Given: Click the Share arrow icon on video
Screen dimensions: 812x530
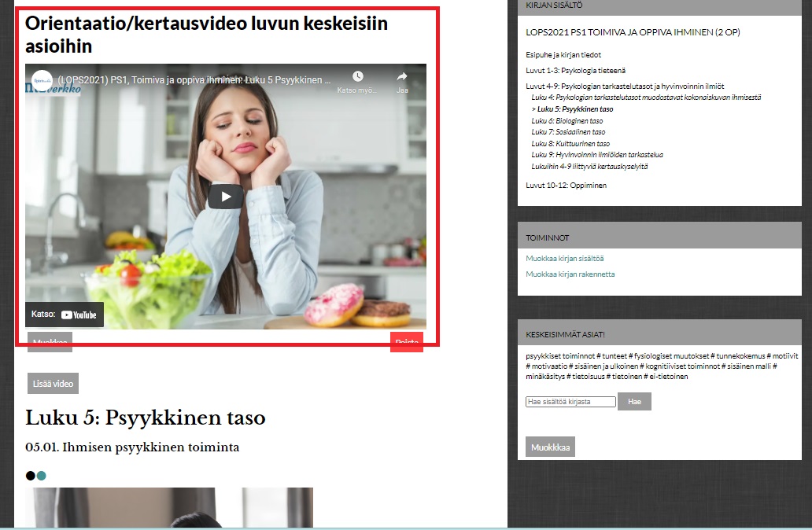Looking at the screenshot, I should click(x=402, y=76).
